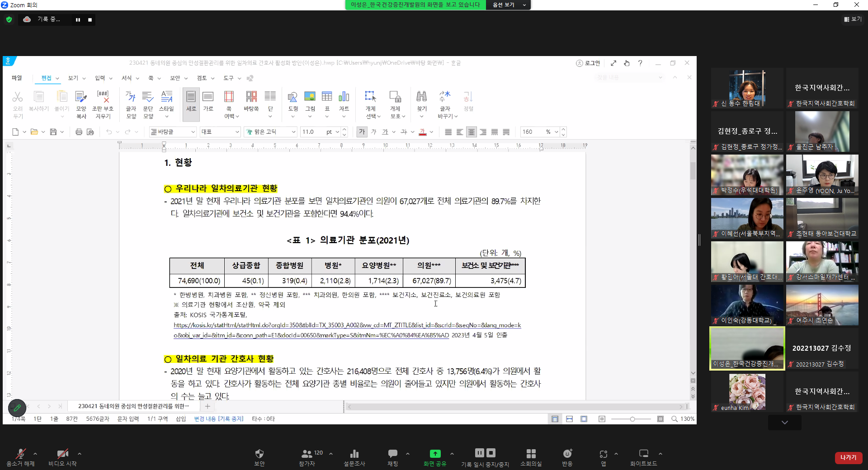Open the whiteboard (화이트보드) icon

(643, 454)
